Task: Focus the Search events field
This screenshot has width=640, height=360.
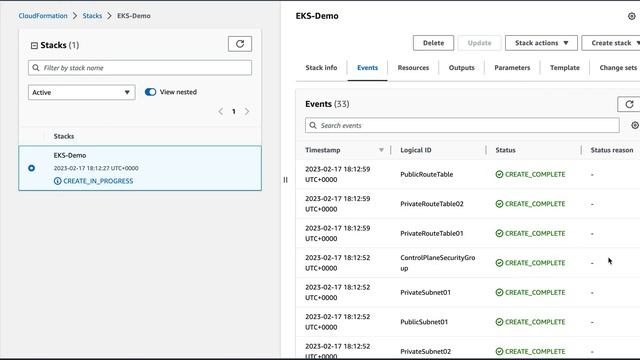Action: (462, 125)
